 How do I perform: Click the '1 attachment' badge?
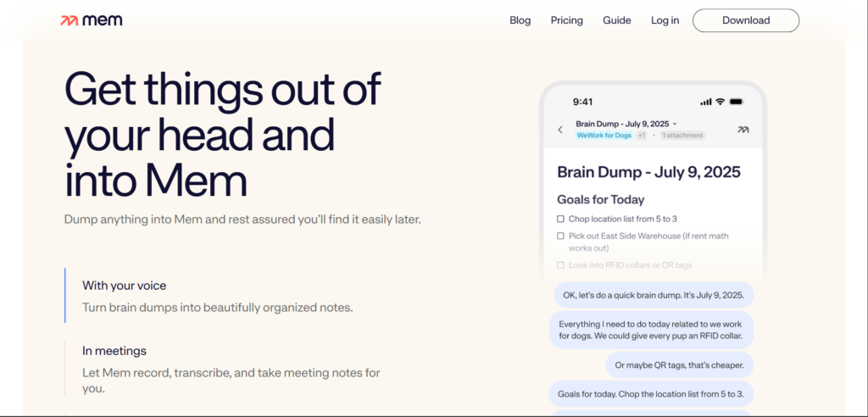coord(682,136)
